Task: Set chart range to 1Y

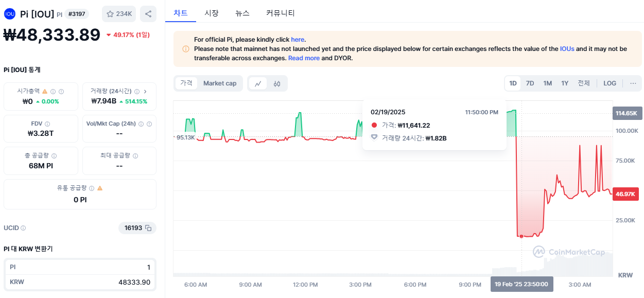Action: (x=565, y=83)
